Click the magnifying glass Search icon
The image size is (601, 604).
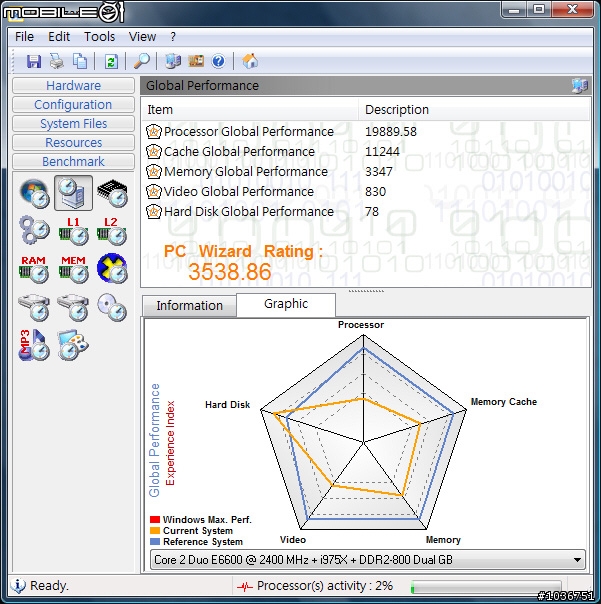tap(142, 61)
